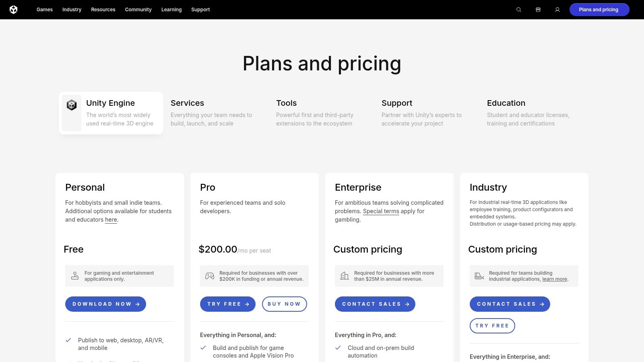Click the Unity Engine cube icon on the selector card
Screen dimensions: 644x362
tap(71, 105)
